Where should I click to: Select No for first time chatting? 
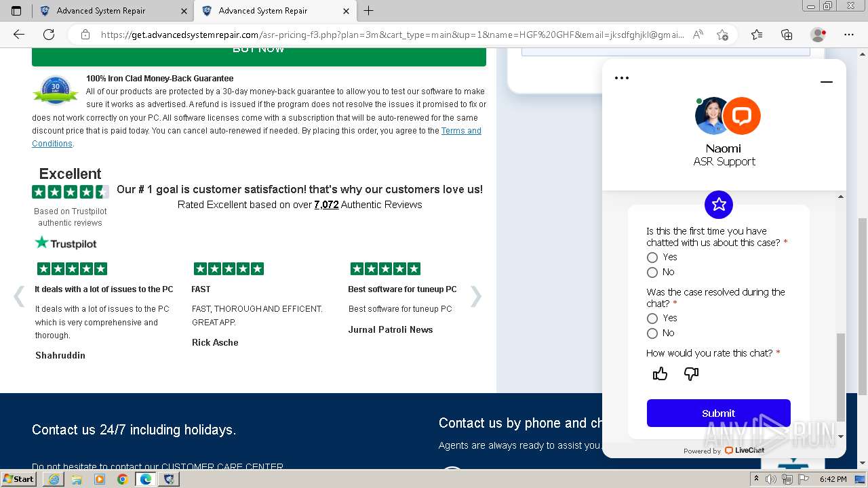click(x=652, y=272)
